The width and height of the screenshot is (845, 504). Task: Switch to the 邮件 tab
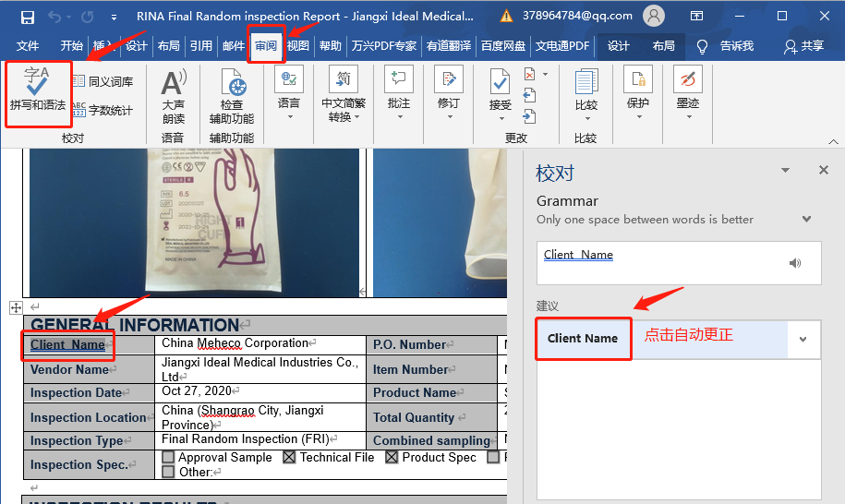coord(234,46)
